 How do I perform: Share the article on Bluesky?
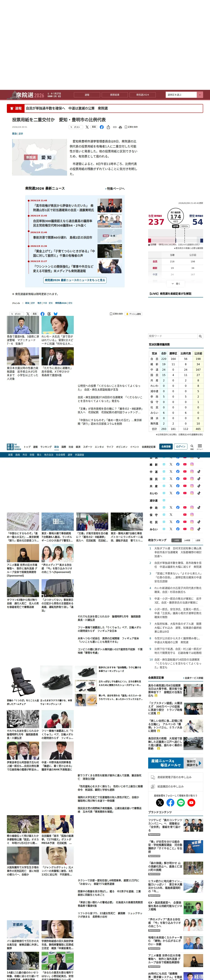point(56,314)
